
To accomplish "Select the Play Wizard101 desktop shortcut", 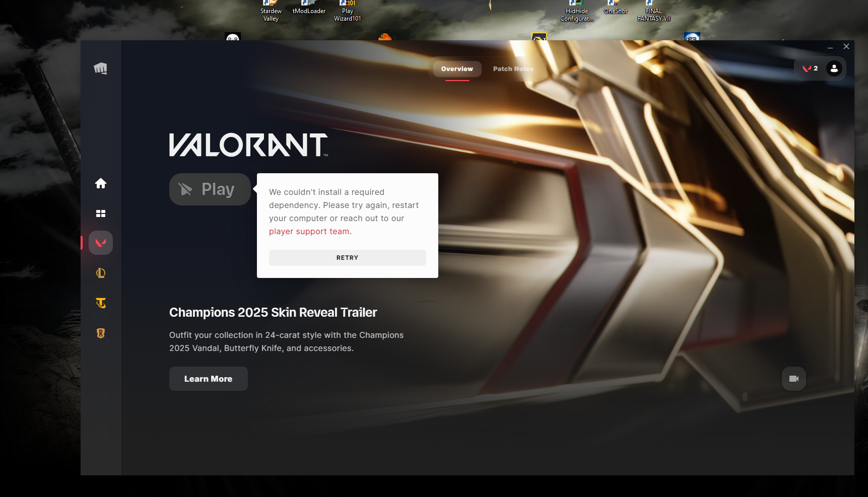I will pyautogui.click(x=348, y=11).
